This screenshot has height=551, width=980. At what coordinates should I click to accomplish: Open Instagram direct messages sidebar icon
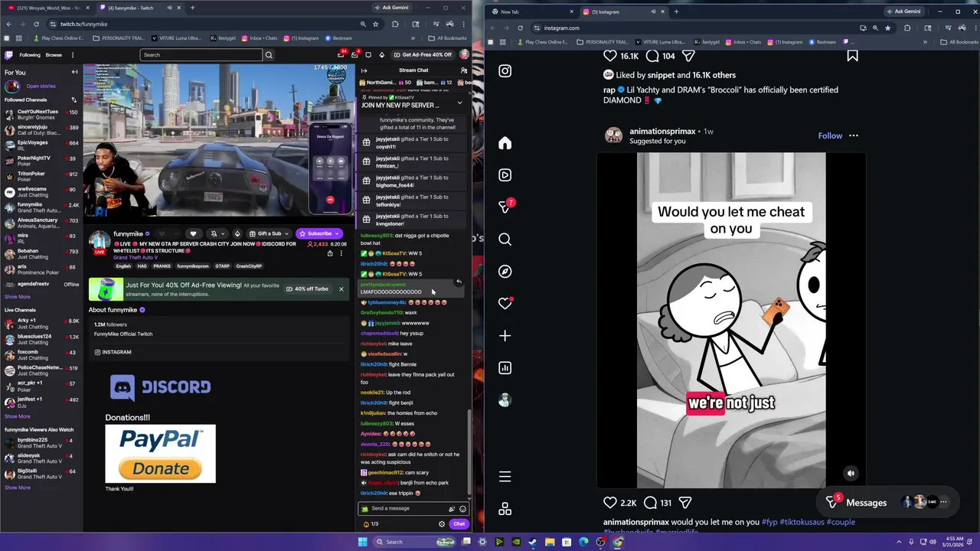(x=505, y=207)
